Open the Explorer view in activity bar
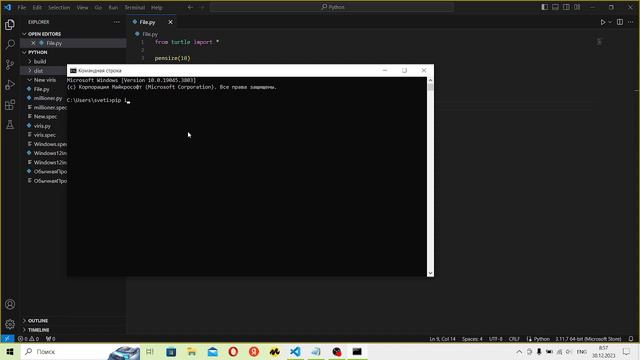This screenshot has width=640, height=360. tap(10, 24)
